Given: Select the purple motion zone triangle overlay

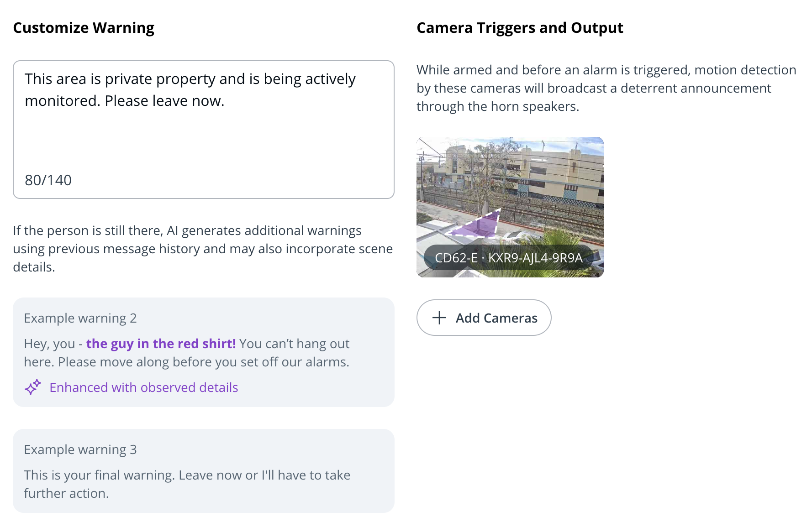Looking at the screenshot, I should coord(479,225).
